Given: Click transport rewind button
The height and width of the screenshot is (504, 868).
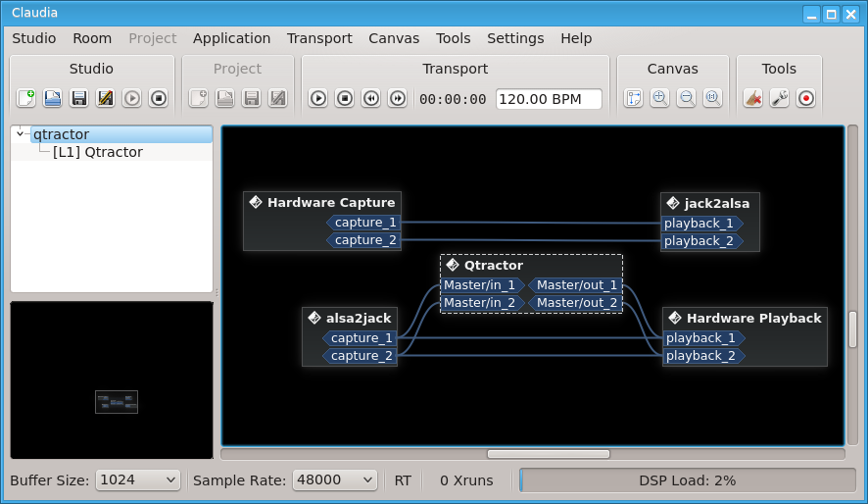Looking at the screenshot, I should (371, 99).
